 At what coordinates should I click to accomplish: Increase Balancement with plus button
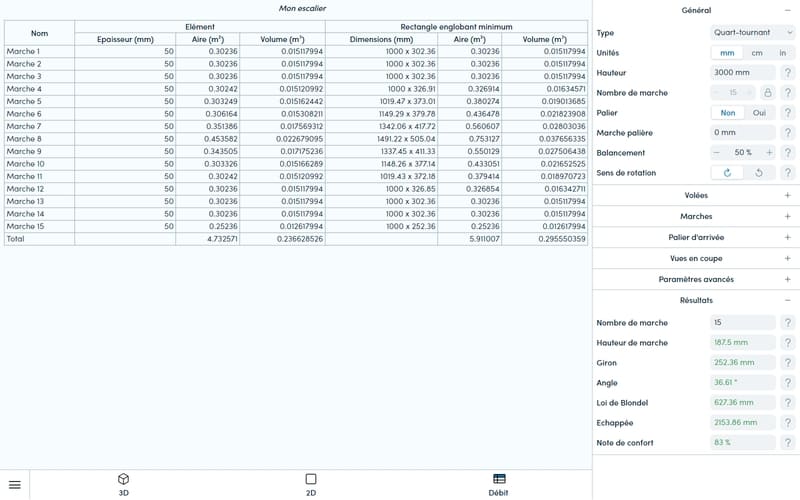click(x=769, y=153)
